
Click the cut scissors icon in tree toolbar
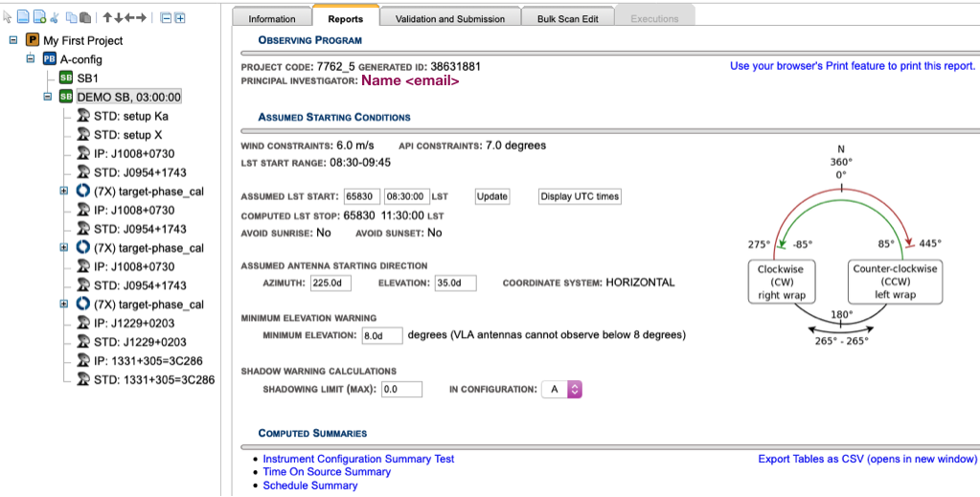coord(55,17)
